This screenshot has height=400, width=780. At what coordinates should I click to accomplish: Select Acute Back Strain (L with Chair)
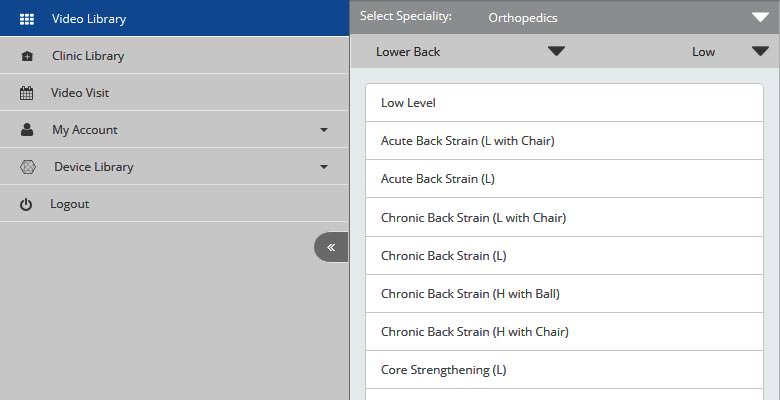[564, 141]
